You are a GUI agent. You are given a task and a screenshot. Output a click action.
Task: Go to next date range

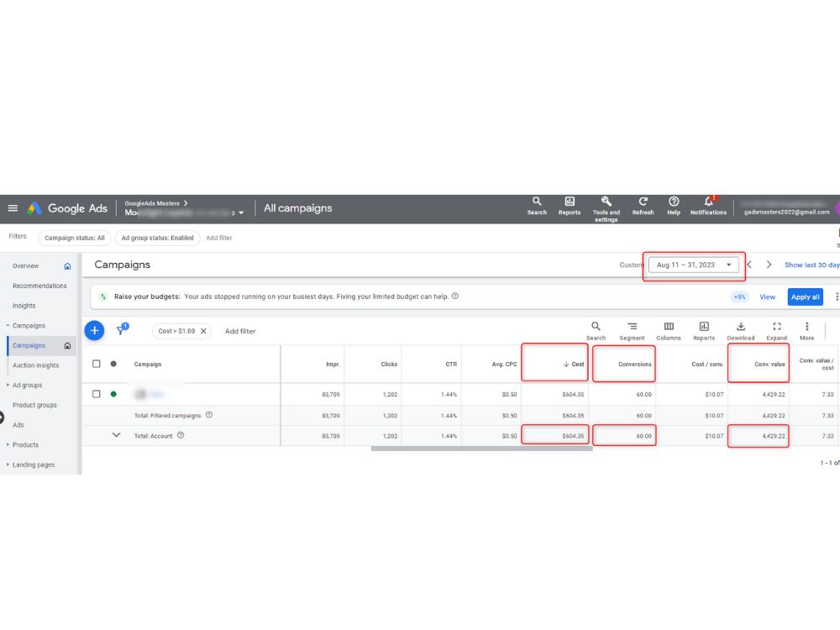[x=769, y=265]
